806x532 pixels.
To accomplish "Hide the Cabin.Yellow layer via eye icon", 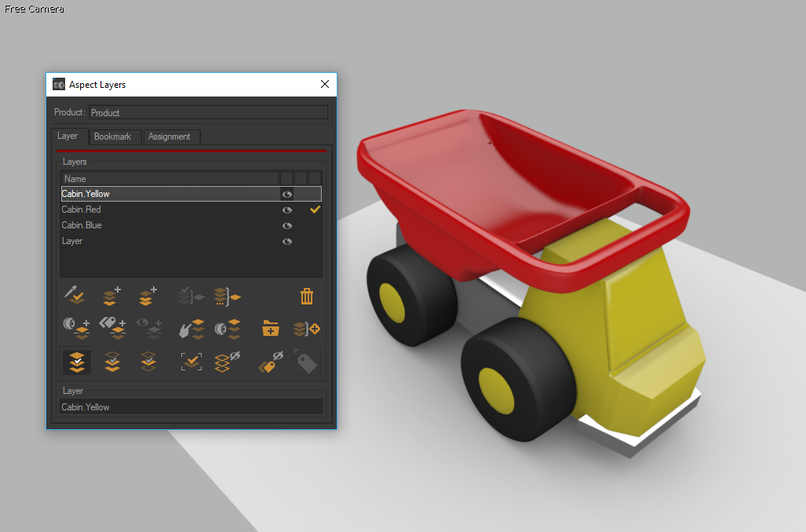I will tap(287, 194).
